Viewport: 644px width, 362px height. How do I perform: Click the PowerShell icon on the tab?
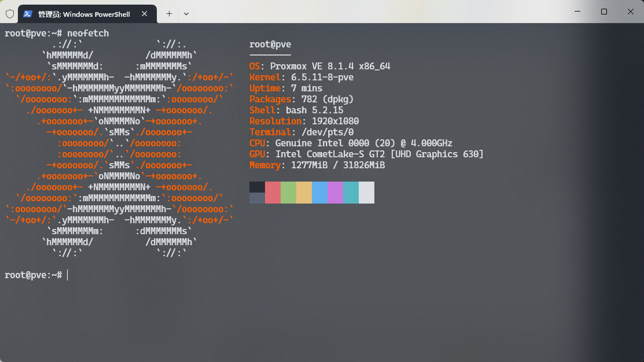coord(28,14)
